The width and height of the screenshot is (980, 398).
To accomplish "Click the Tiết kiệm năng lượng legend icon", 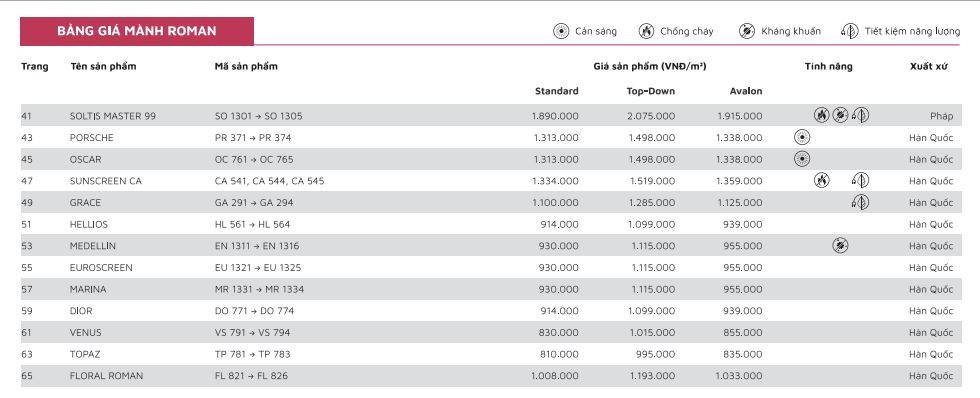I will 849,31.
